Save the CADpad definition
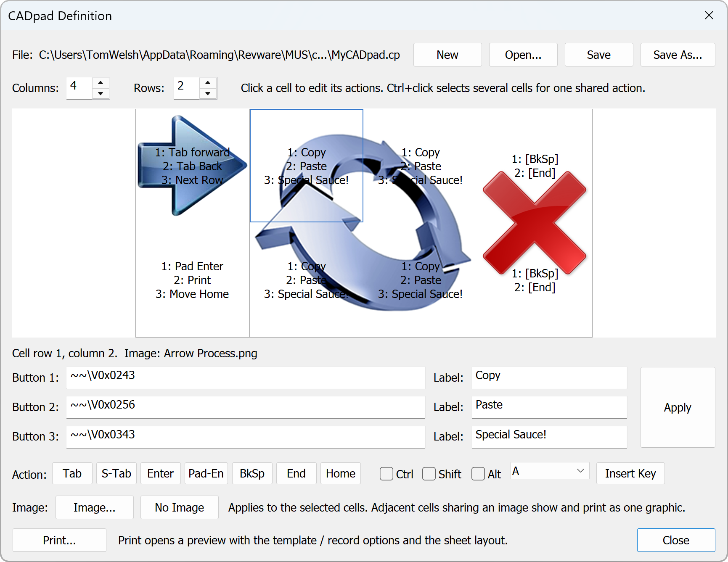Screen dimensions: 728x562 pos(599,55)
